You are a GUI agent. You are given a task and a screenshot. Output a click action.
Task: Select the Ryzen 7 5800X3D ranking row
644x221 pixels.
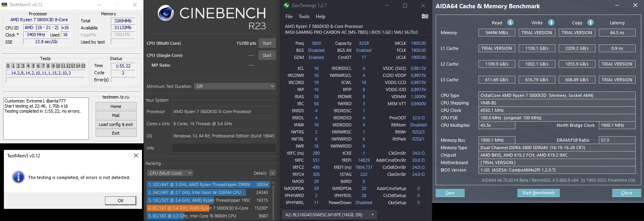tap(208, 208)
